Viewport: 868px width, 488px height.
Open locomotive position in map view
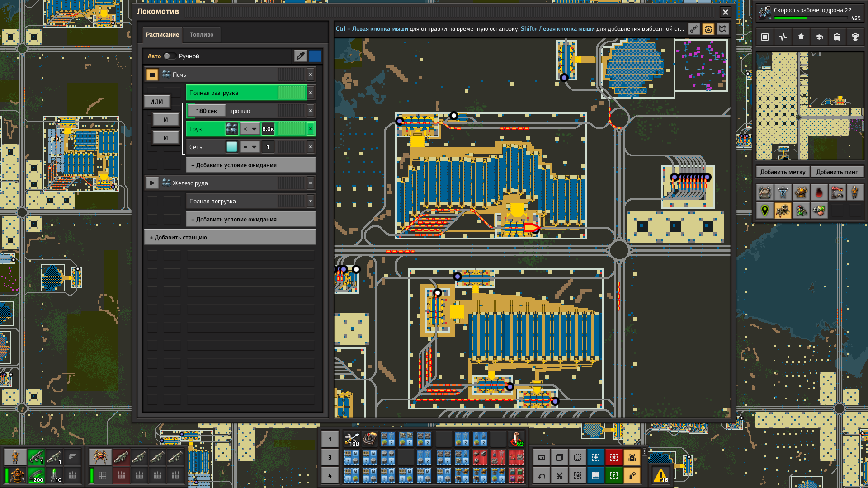[x=723, y=29]
